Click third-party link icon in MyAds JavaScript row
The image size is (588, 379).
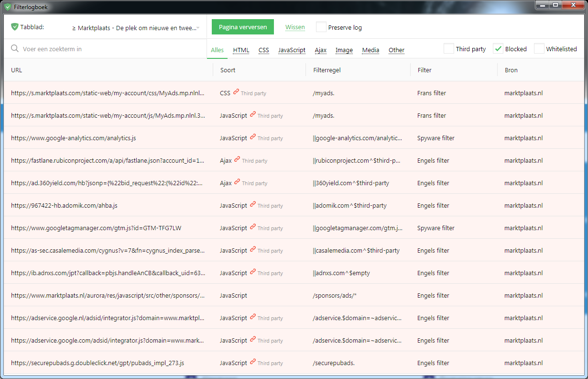point(253,115)
